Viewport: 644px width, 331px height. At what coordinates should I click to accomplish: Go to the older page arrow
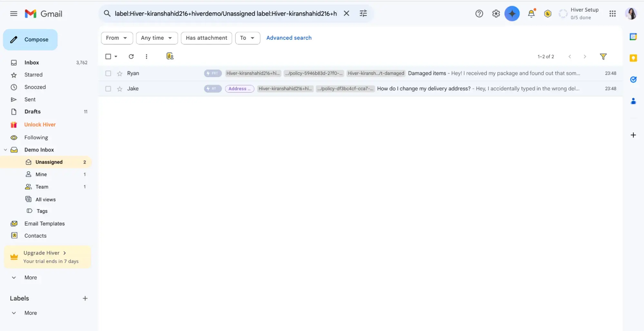pos(585,56)
